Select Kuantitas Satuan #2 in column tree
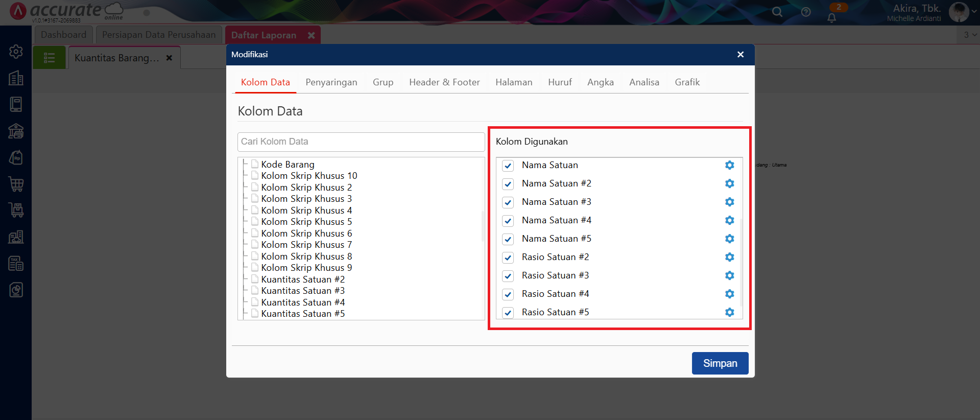The width and height of the screenshot is (980, 420). [x=302, y=279]
